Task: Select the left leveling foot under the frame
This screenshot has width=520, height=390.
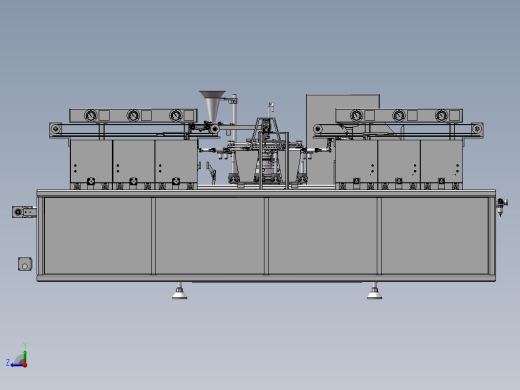Action: click(x=179, y=291)
